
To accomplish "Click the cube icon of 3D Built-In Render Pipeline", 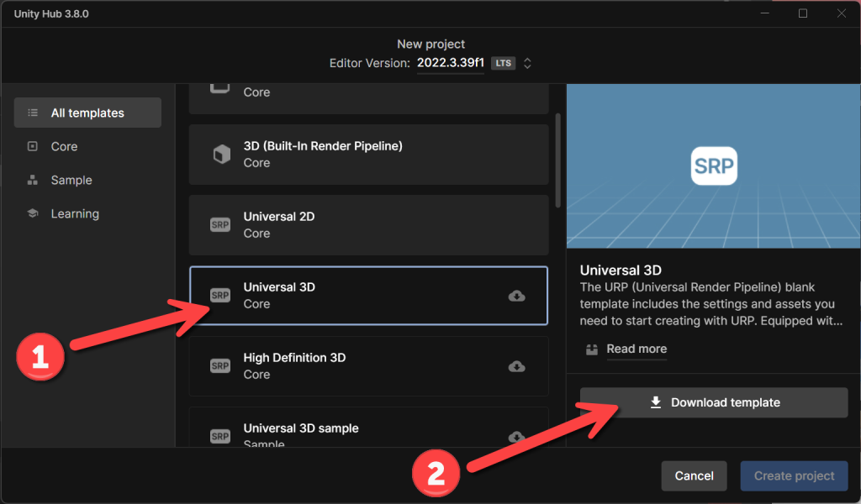I will pos(222,154).
